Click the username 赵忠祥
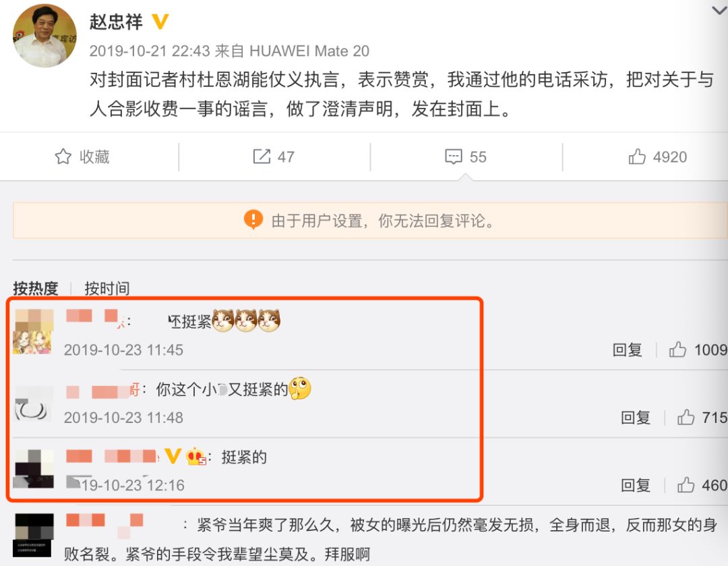The width and height of the screenshot is (728, 566). click(x=116, y=22)
